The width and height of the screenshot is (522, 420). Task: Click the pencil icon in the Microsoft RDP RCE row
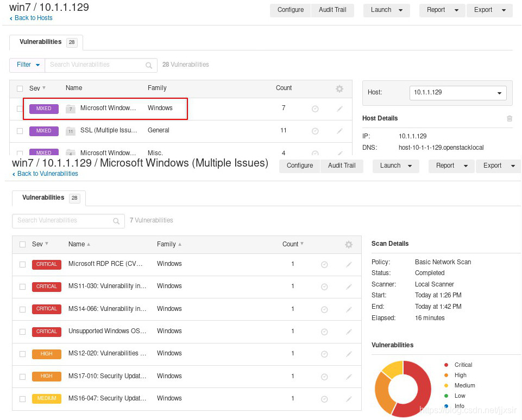[349, 265]
